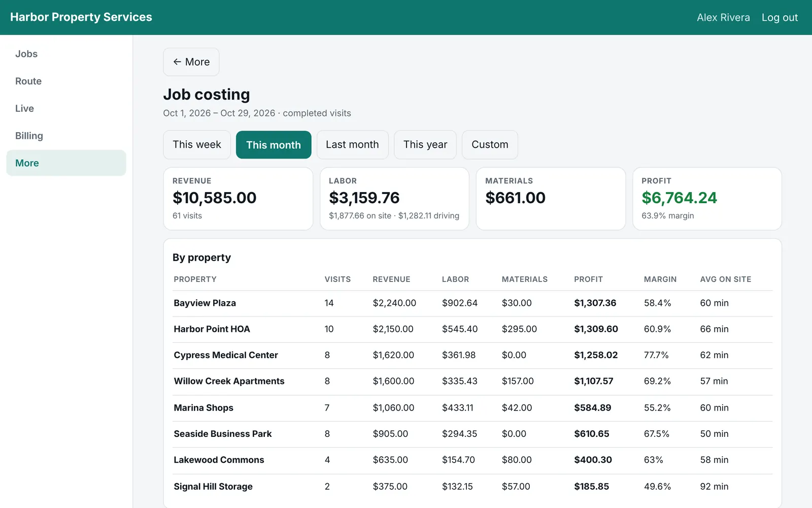Click Bayview Plaza revenue $2,240.00
812x508 pixels.
pyautogui.click(x=394, y=303)
